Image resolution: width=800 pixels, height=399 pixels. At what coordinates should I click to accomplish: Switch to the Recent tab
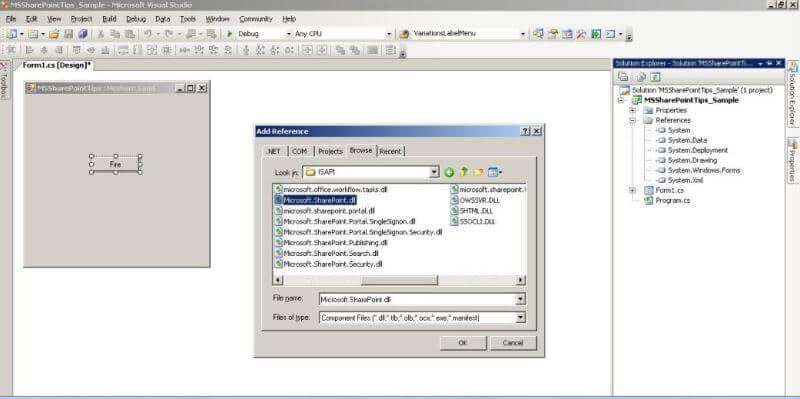pyautogui.click(x=391, y=152)
